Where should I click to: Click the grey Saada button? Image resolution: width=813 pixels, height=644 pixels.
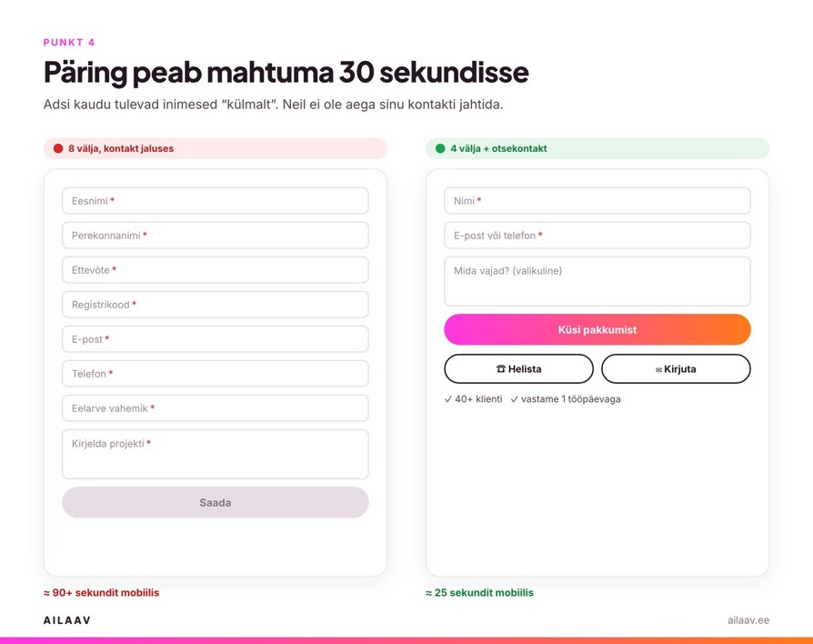(x=216, y=502)
